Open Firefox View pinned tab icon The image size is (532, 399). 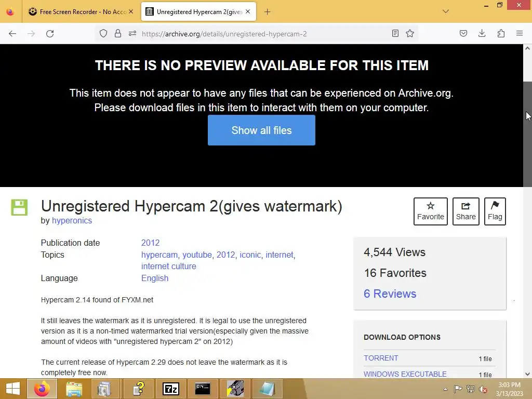pos(10,12)
